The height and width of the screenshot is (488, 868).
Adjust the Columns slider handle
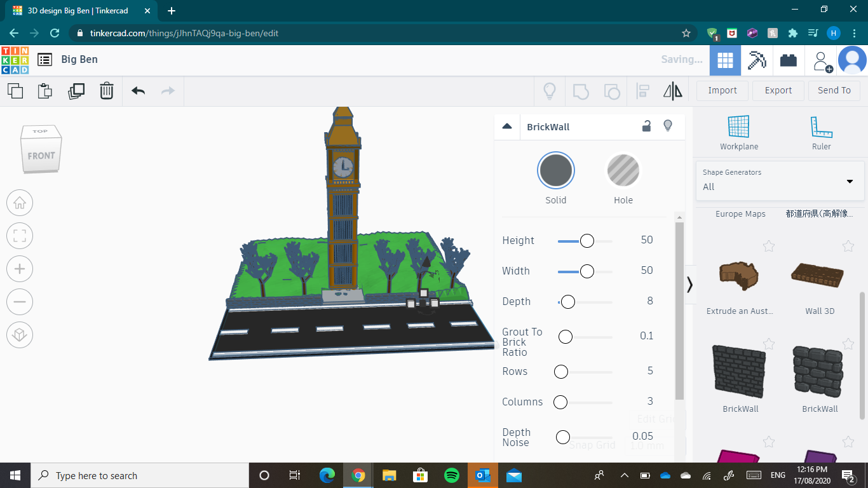tap(560, 402)
